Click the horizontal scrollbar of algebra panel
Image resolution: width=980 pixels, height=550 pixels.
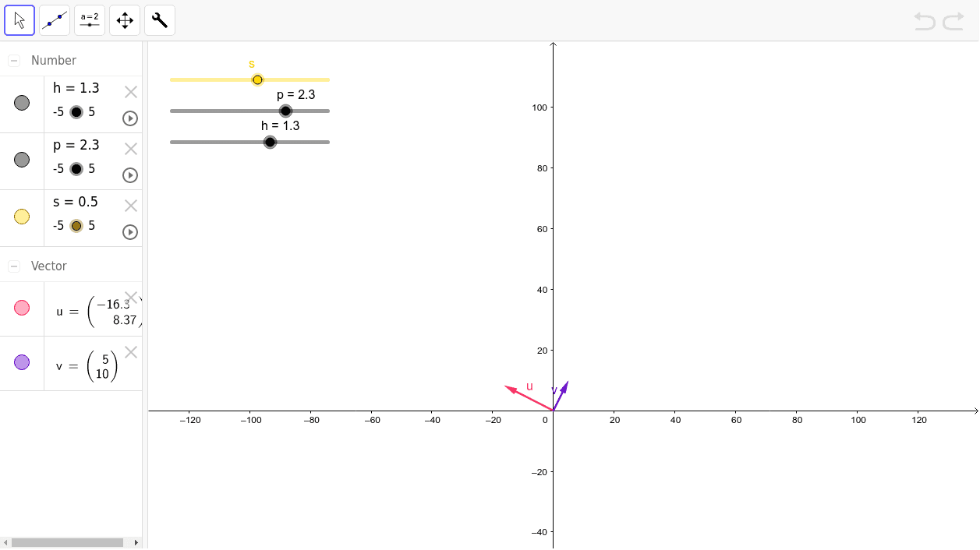coord(67,542)
